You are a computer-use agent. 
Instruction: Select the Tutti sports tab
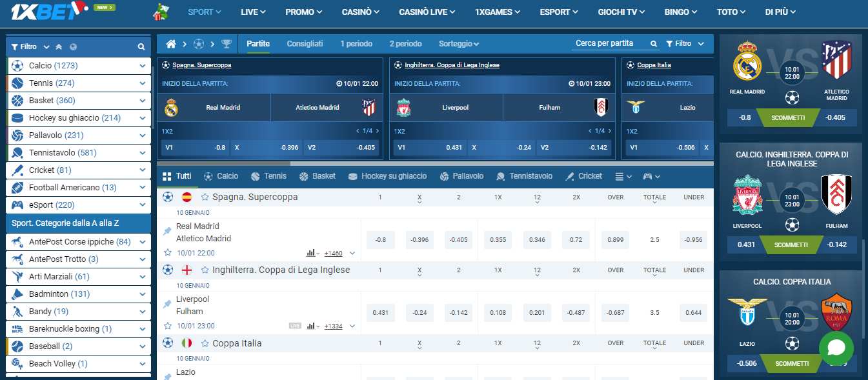point(177,176)
